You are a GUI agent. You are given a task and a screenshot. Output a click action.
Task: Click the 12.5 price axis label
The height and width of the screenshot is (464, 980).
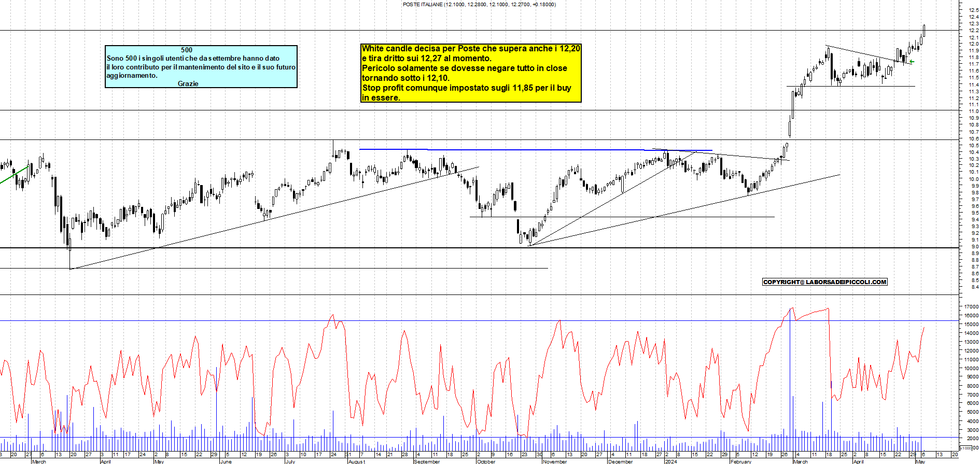[973, 10]
